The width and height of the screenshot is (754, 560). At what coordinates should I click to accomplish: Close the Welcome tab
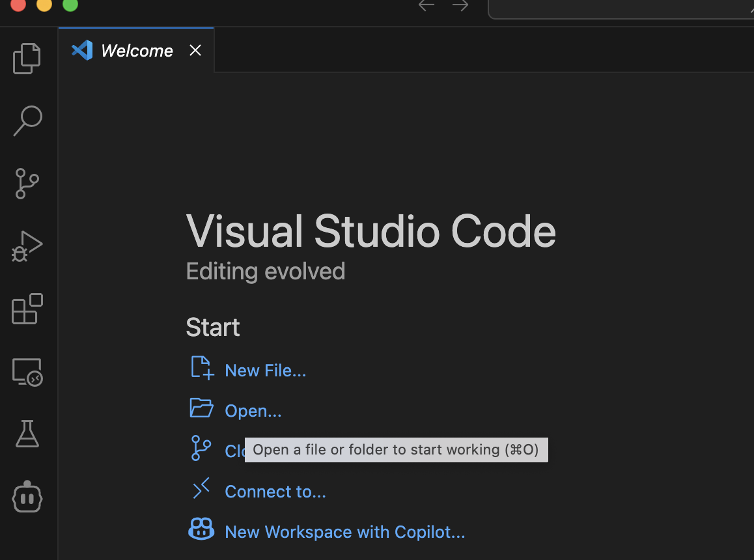[x=195, y=49]
